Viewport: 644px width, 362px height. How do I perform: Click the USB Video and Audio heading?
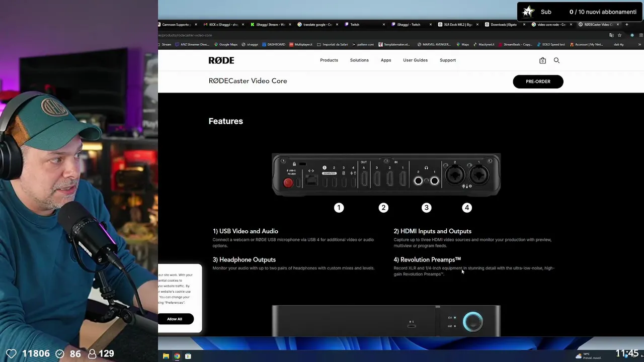[246, 231]
